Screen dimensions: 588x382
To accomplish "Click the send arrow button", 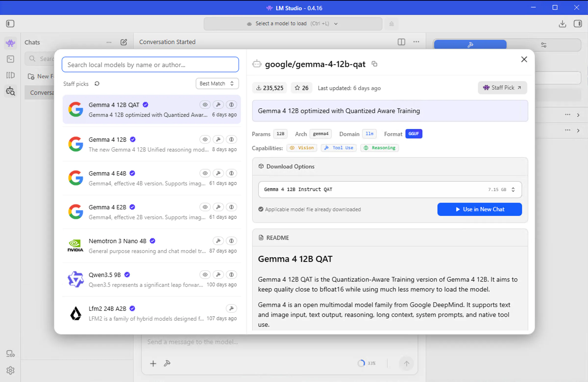I will 406,363.
